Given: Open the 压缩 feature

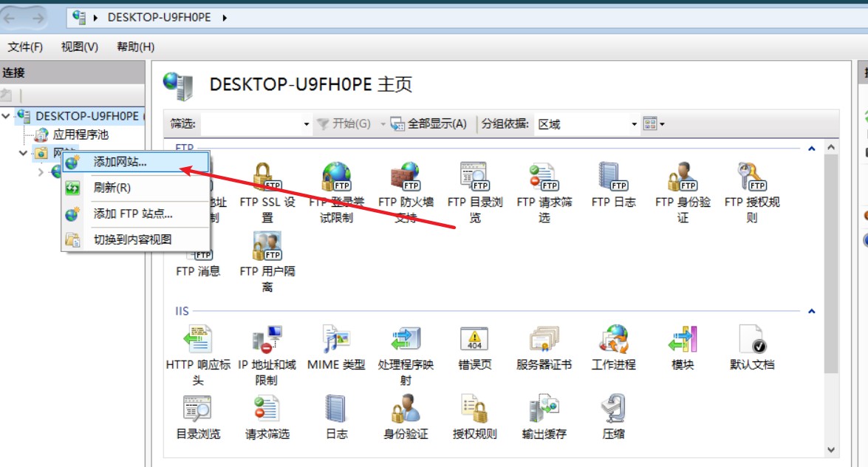Looking at the screenshot, I should pos(613,417).
